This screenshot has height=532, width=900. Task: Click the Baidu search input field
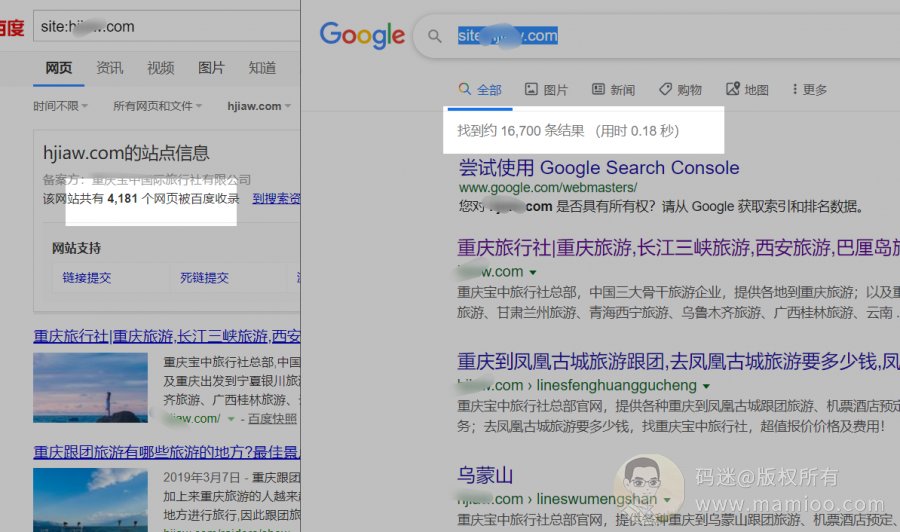(166, 26)
